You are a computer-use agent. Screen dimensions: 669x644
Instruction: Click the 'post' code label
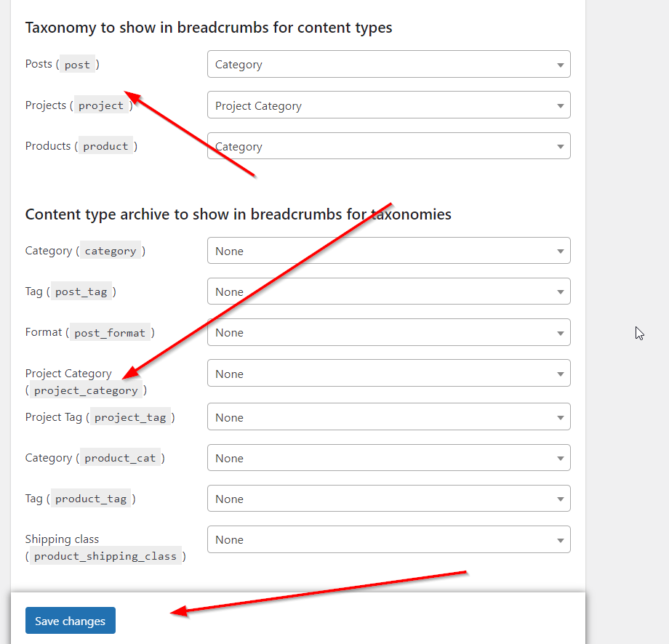pyautogui.click(x=77, y=65)
